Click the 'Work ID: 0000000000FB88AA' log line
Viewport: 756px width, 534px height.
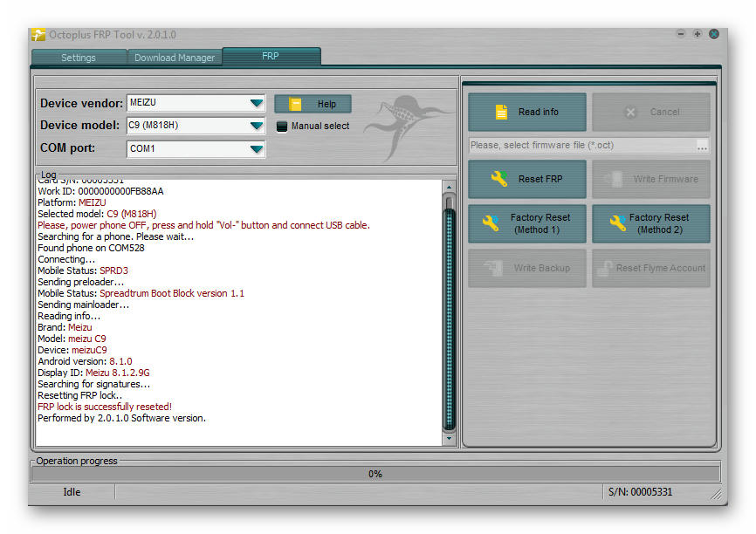[100, 191]
